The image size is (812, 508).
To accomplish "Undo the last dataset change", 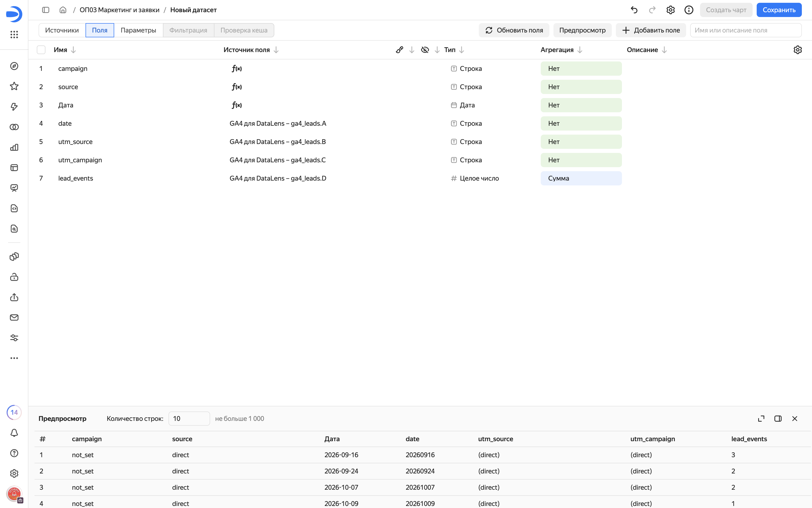I will [634, 10].
